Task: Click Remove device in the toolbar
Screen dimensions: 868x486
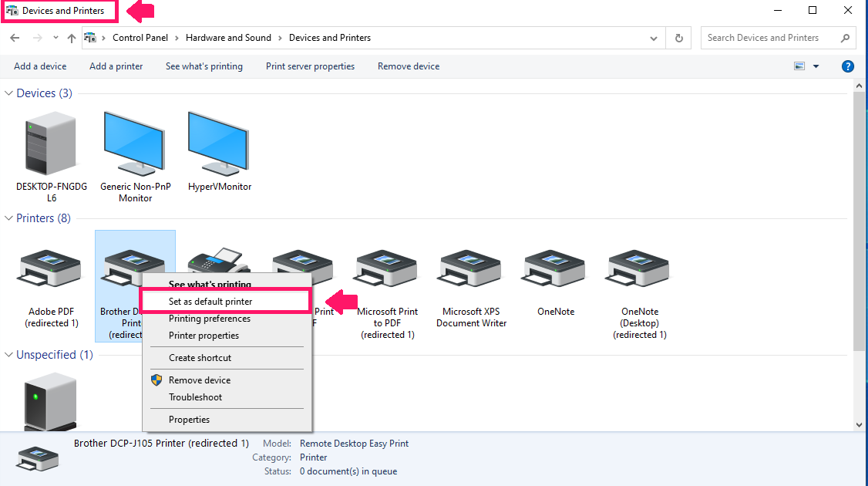Action: pos(409,66)
